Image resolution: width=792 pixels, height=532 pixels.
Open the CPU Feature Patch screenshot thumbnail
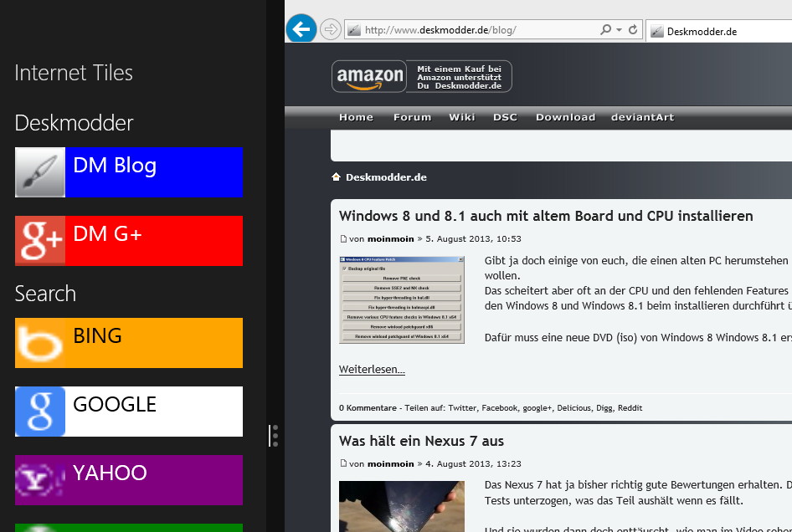tap(402, 299)
